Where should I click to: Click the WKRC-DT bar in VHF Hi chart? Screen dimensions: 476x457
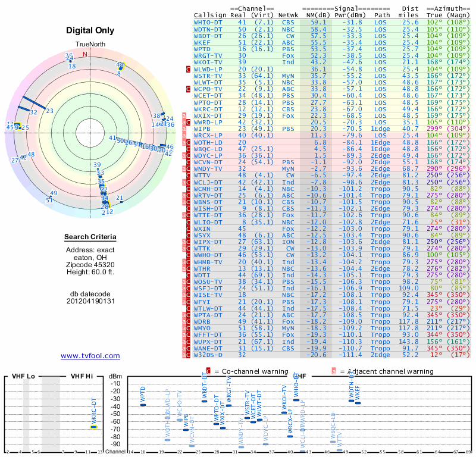pos(94,427)
